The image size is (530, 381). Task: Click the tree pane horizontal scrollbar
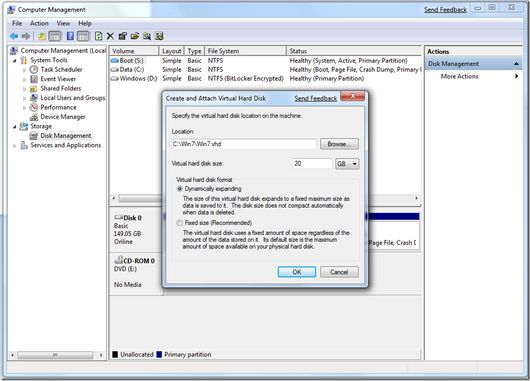coord(55,355)
